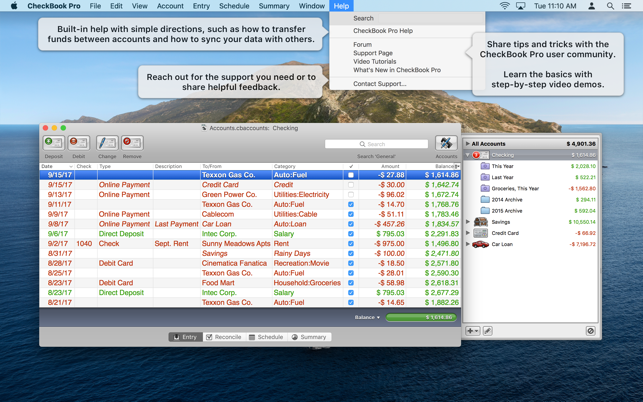Image resolution: width=643 pixels, height=402 pixels.
Task: Check cleared box for Green Power Co. row
Action: (x=351, y=195)
